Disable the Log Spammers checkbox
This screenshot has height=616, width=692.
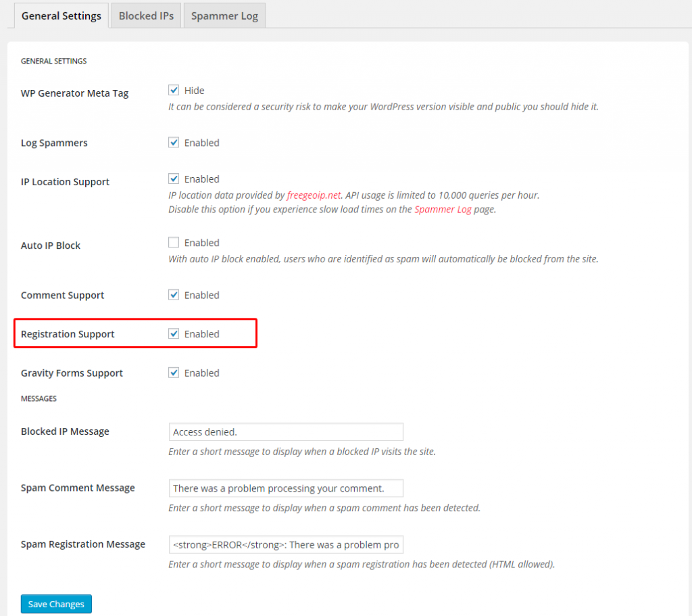tap(174, 143)
